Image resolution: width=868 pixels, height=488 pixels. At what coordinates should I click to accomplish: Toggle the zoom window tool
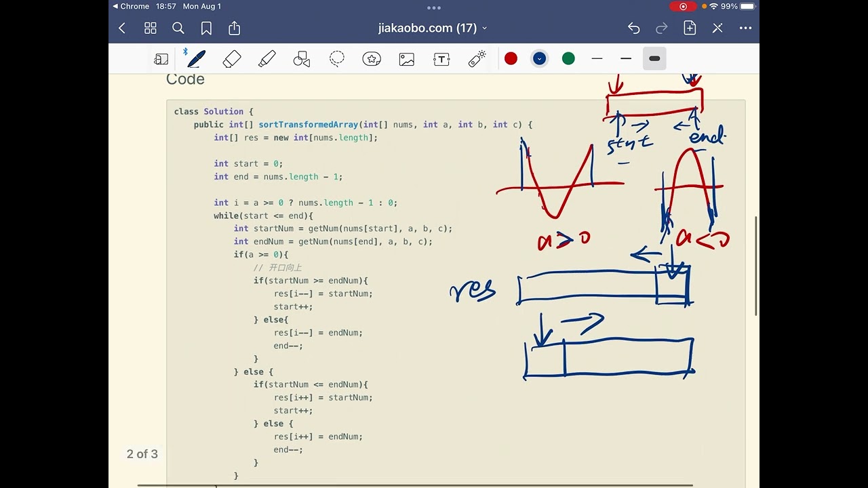point(161,59)
